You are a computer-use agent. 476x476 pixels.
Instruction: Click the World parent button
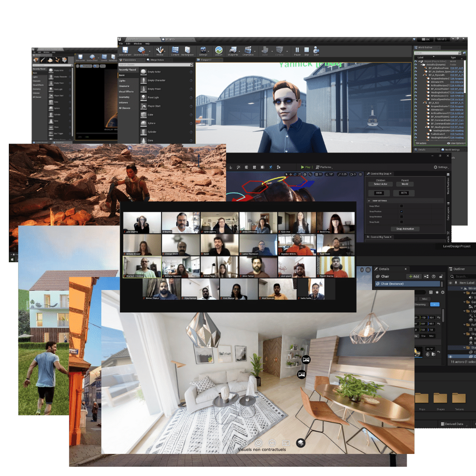(x=405, y=184)
